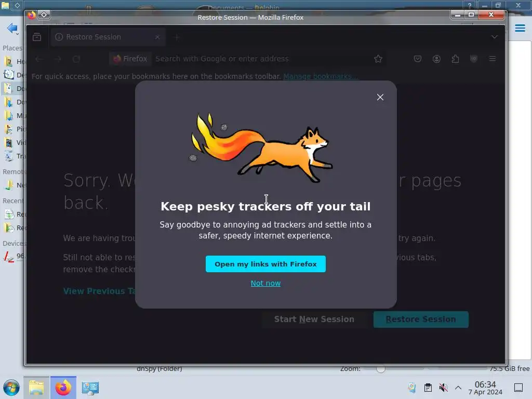This screenshot has width=532, height=399.
Task: Choose the Not now link
Action: tap(265, 283)
